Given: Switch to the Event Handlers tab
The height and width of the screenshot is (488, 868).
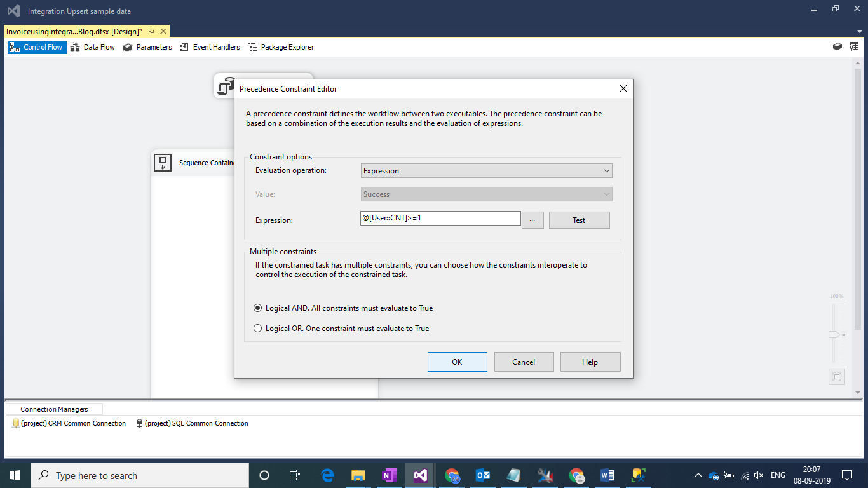Looking at the screenshot, I should click(210, 47).
